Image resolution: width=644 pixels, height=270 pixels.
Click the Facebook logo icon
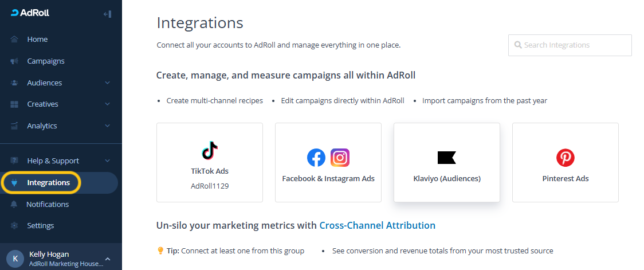(x=316, y=158)
